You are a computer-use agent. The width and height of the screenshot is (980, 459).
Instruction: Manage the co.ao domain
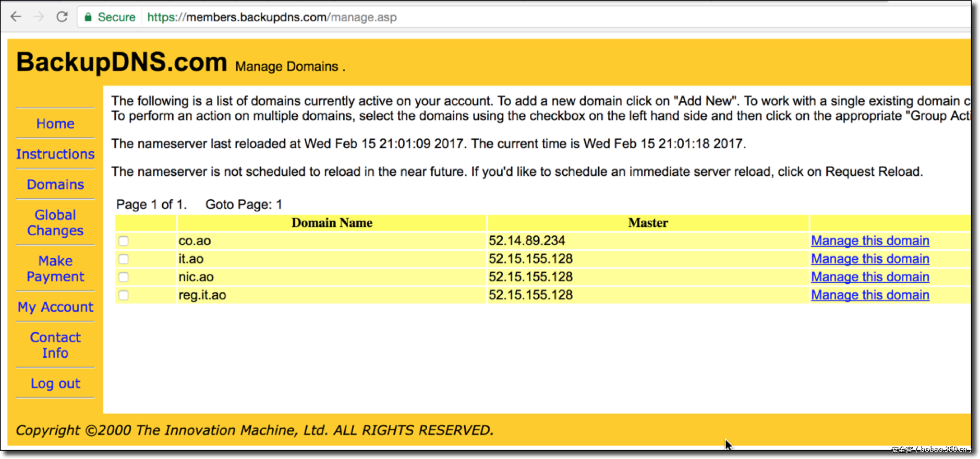tap(869, 241)
